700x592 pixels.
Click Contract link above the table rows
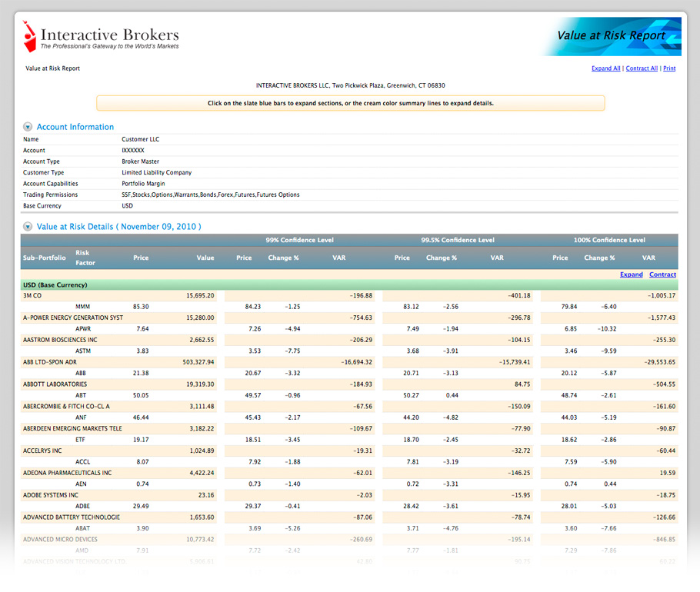pyautogui.click(x=662, y=274)
